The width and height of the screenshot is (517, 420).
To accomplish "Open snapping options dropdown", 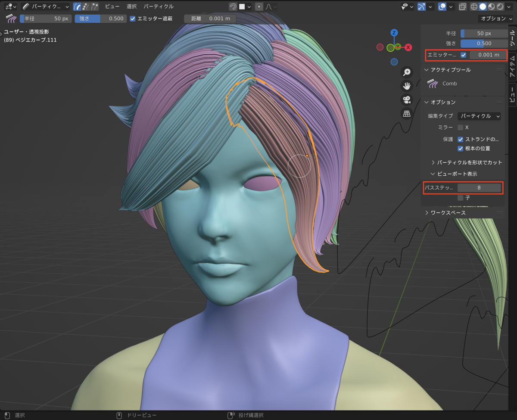I will [x=245, y=6].
